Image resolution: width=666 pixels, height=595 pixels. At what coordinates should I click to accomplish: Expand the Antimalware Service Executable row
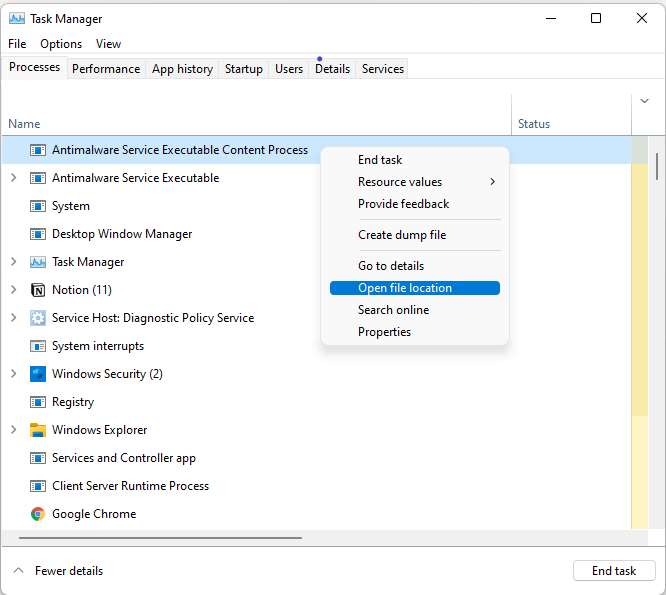[13, 178]
